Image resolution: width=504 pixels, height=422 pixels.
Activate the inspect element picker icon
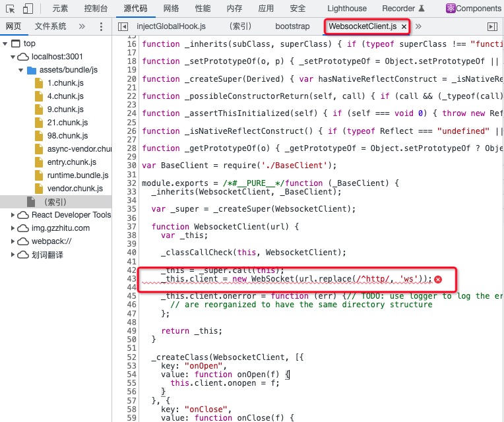(x=11, y=9)
